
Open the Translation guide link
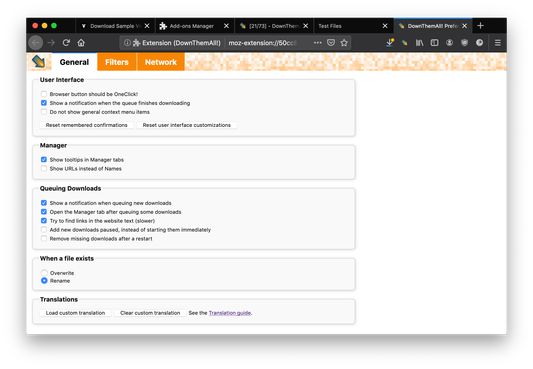click(230, 313)
